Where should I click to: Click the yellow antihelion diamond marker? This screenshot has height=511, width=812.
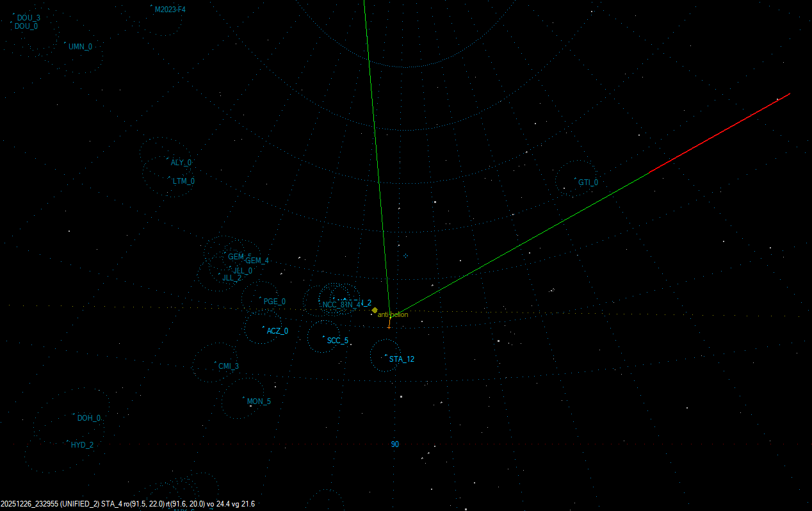[x=375, y=310]
